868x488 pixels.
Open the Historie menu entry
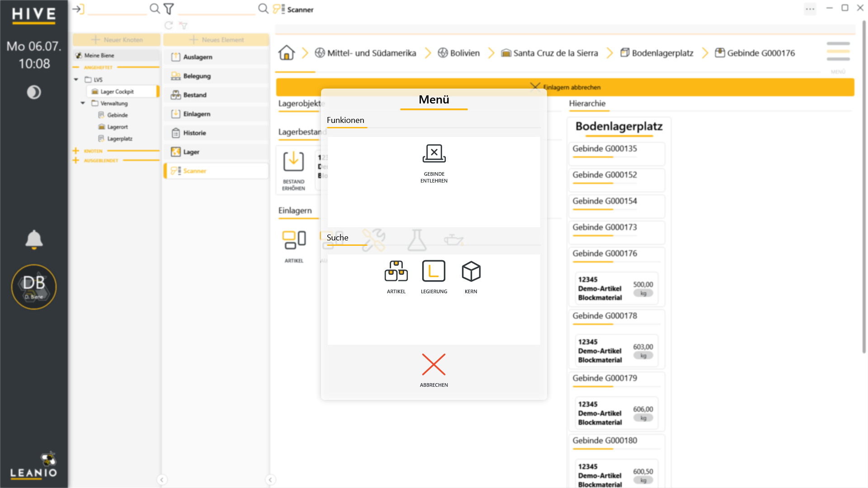tap(216, 133)
